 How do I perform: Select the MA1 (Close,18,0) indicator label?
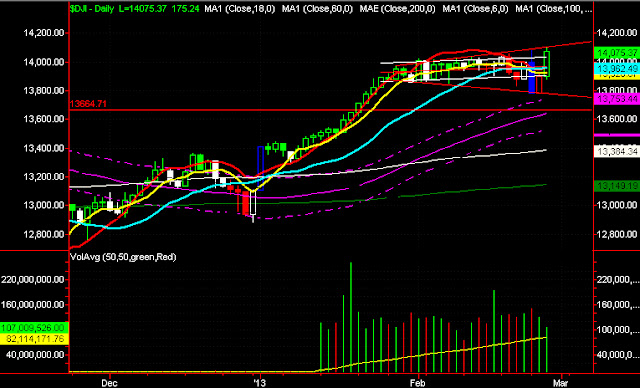240,9
